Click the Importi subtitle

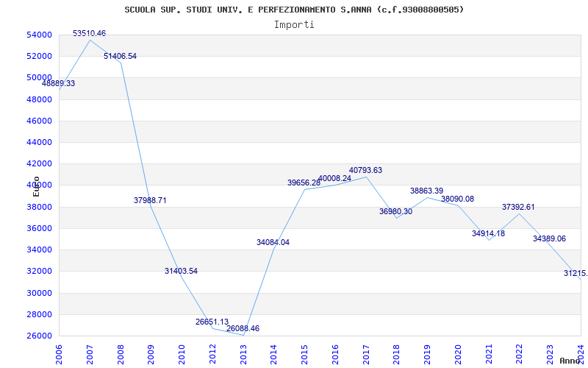[294, 25]
